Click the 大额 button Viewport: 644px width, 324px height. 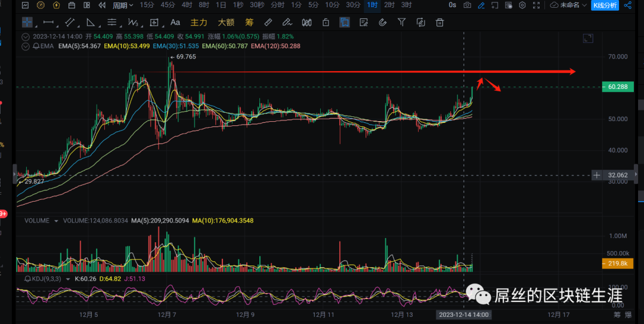tap(226, 22)
